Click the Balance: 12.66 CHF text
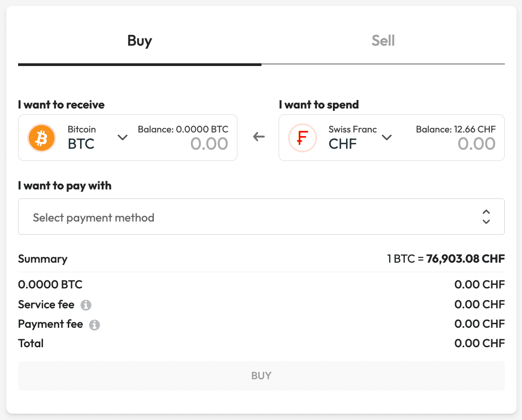Screen dimensions: 522x420 tap(456, 129)
